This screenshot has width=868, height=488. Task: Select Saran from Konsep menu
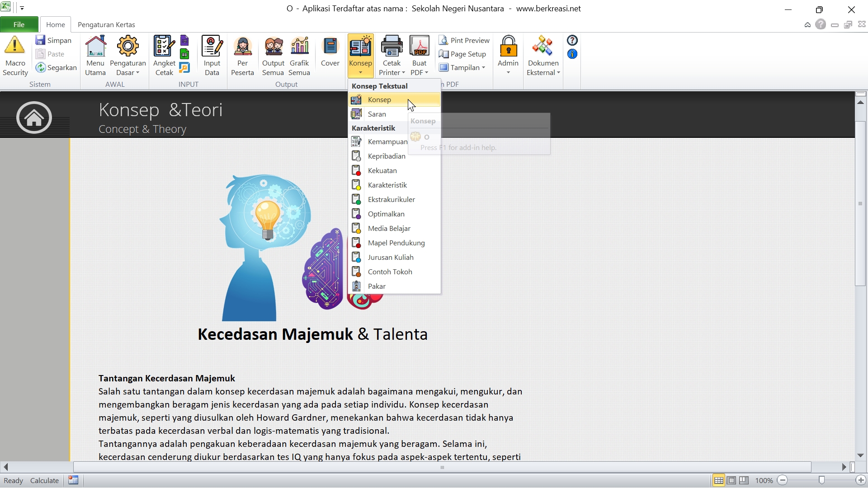click(x=377, y=114)
